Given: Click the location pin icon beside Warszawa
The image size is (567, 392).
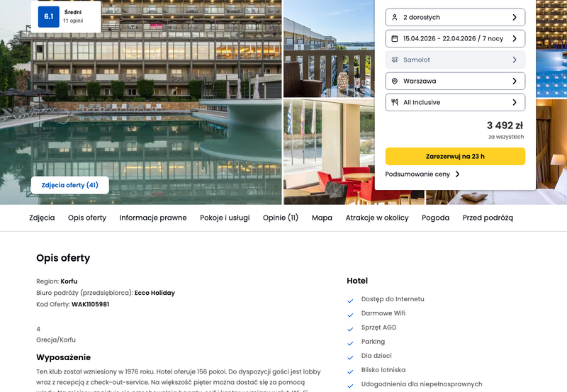Looking at the screenshot, I should click(x=395, y=82).
